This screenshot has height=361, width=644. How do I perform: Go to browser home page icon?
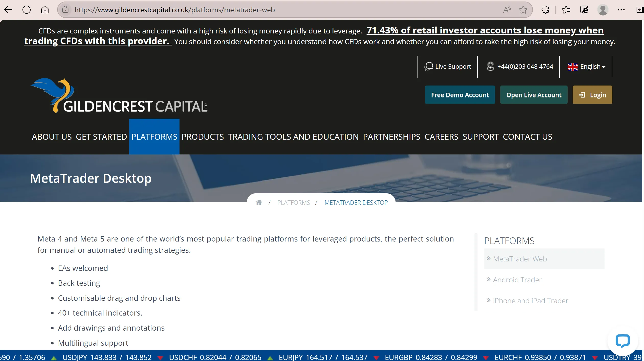(45, 10)
